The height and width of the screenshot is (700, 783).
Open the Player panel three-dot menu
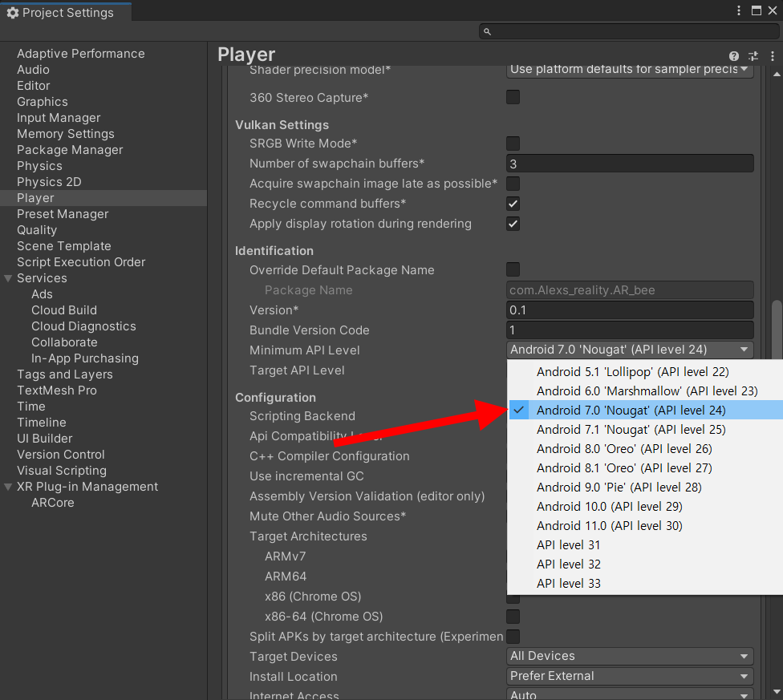click(x=772, y=56)
